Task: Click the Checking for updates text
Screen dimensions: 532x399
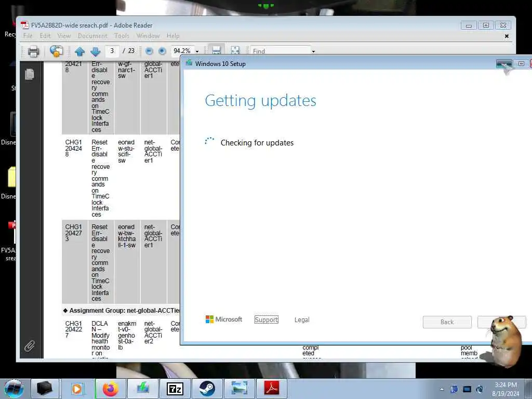Action: pos(257,143)
